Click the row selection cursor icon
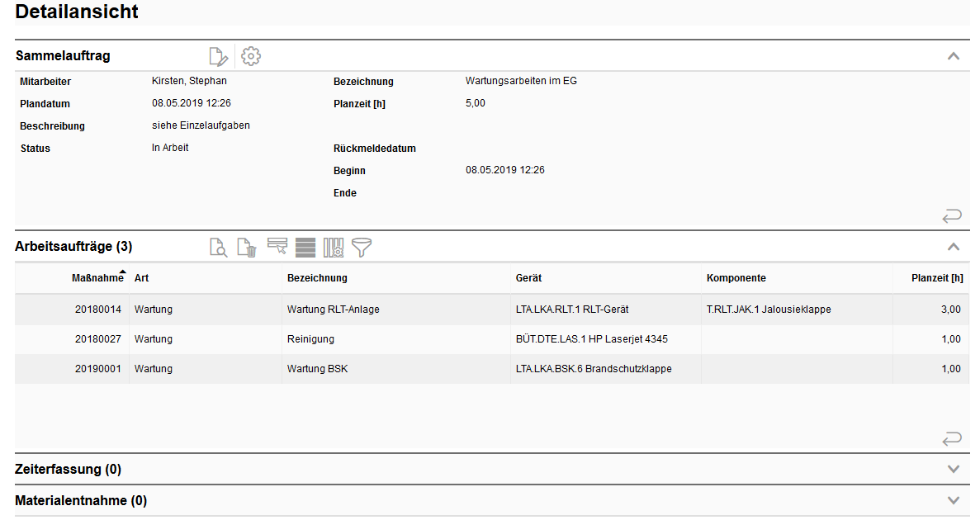980x520 pixels. tap(277, 247)
